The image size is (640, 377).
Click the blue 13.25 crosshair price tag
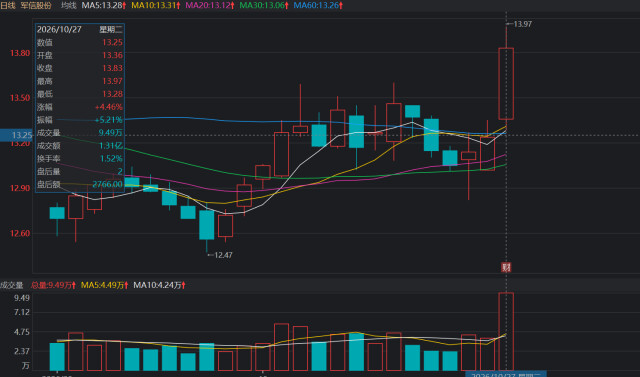(16, 135)
